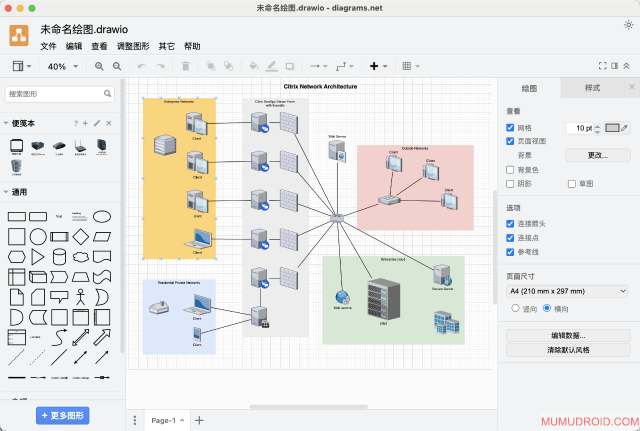The height and width of the screenshot is (431, 640).
Task: Open scratchpad help question mark
Action: click(76, 123)
